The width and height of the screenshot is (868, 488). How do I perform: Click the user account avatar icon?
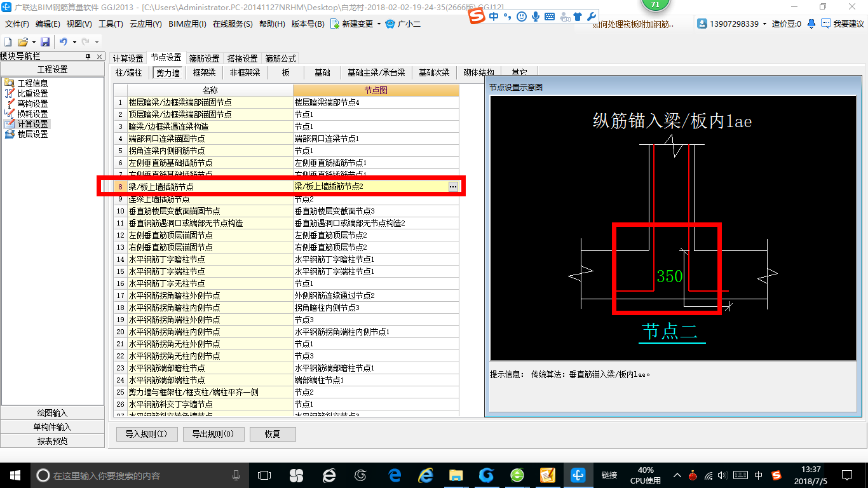point(702,24)
